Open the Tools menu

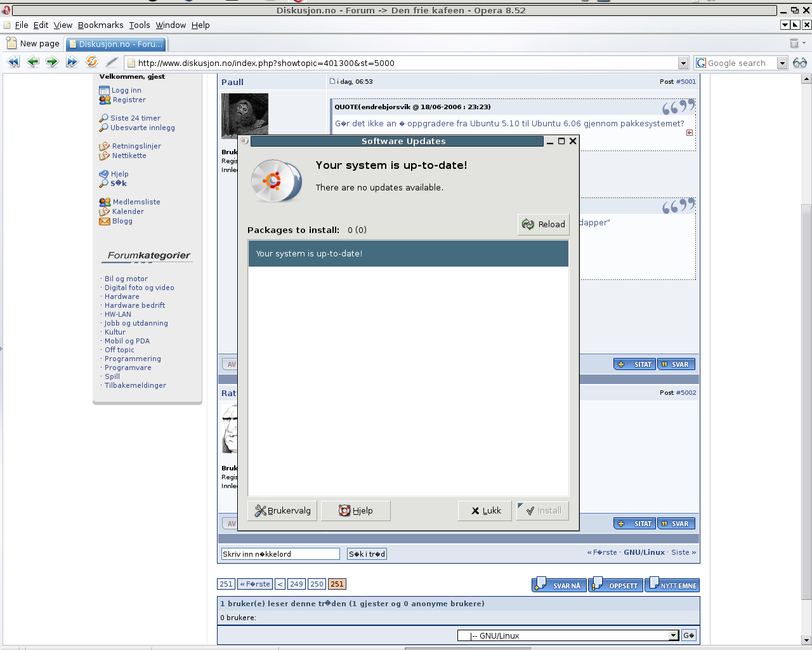[140, 25]
